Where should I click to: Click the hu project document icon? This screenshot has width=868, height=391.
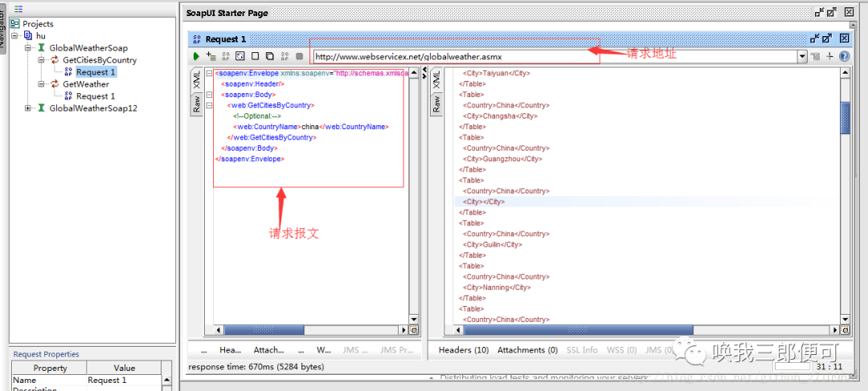pyautogui.click(x=28, y=36)
